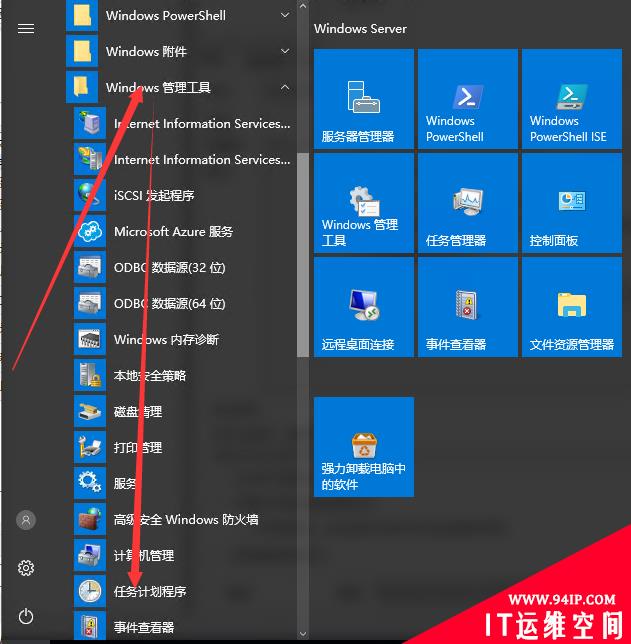
Task: Open the 文件资源管理器 tile
Action: click(x=572, y=307)
